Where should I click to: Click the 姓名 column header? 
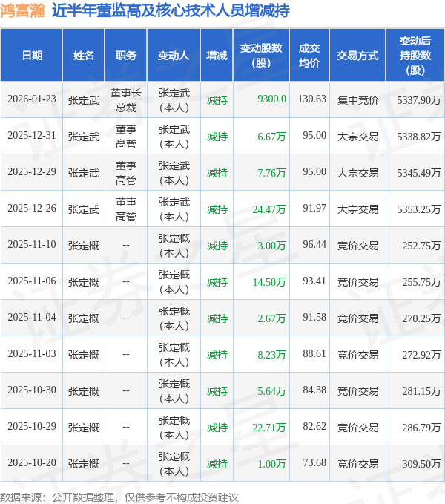(x=84, y=55)
